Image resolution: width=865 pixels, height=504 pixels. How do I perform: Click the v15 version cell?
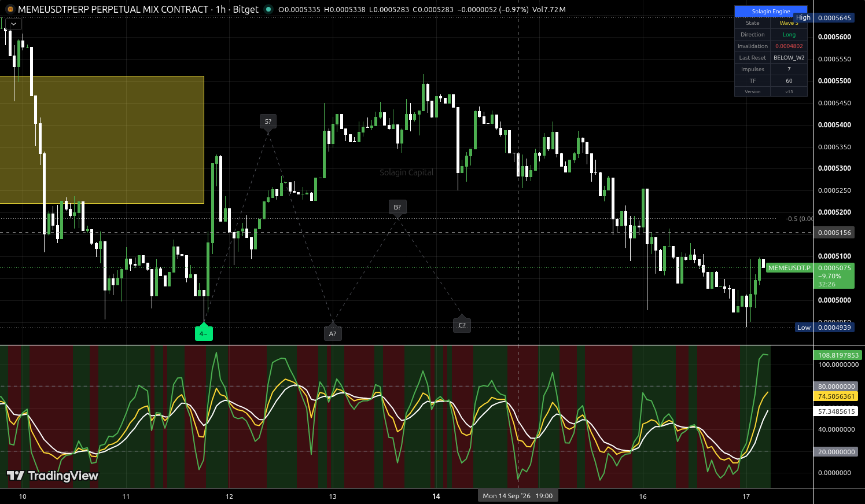(x=789, y=91)
